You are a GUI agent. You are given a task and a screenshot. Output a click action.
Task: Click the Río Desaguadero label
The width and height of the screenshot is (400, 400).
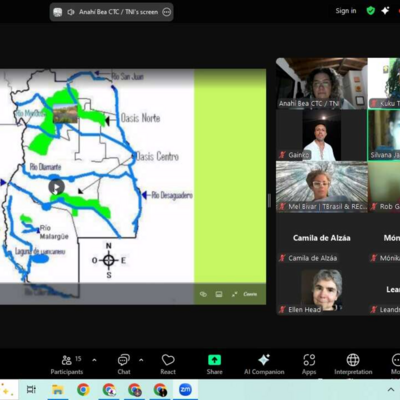click(172, 195)
